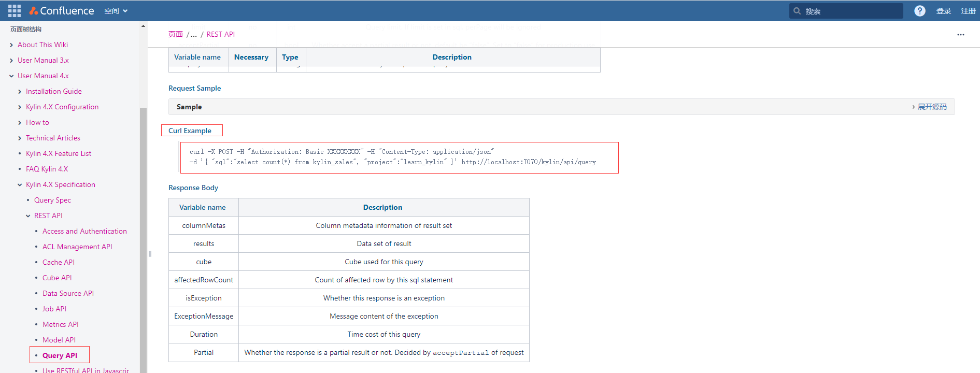This screenshot has width=980, height=373.
Task: Click the Partial table cell
Action: coord(204,352)
